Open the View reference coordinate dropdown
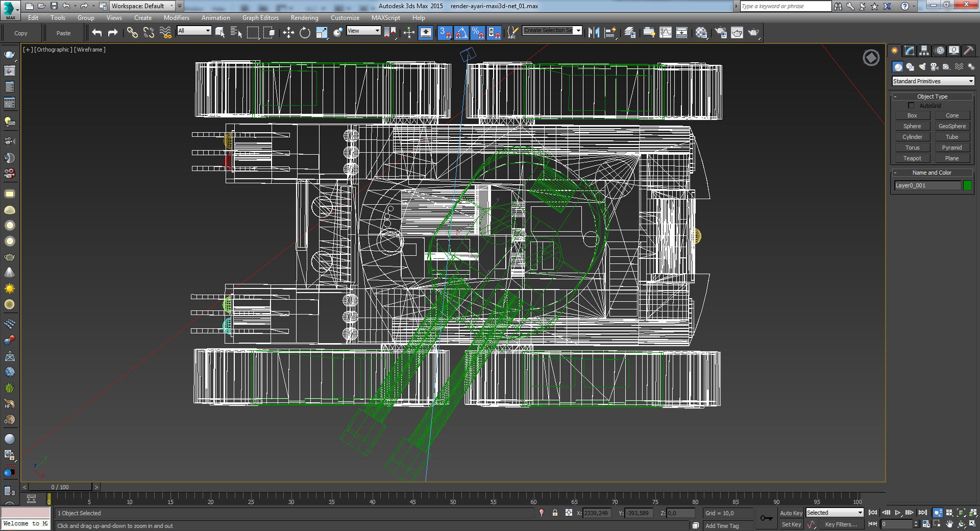Image resolution: width=980 pixels, height=531 pixels. click(363, 31)
